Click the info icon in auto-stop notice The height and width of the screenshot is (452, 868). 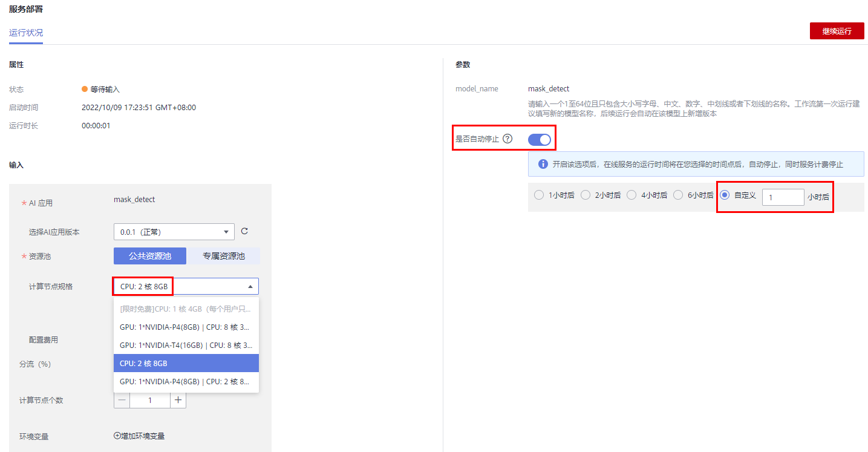click(543, 164)
